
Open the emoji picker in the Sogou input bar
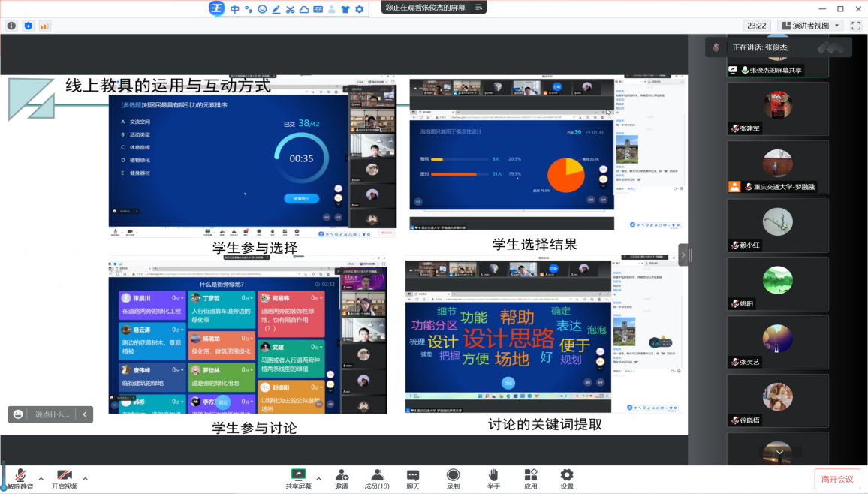(262, 8)
